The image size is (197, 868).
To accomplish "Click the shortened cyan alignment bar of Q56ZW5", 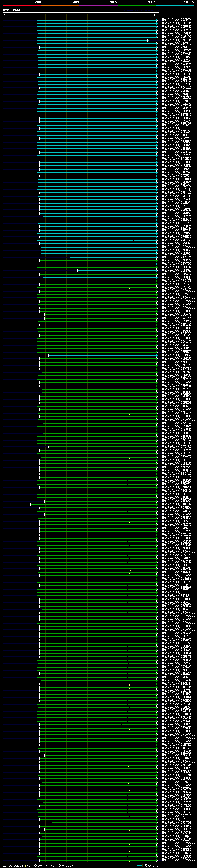I will [x=93, y=40].
